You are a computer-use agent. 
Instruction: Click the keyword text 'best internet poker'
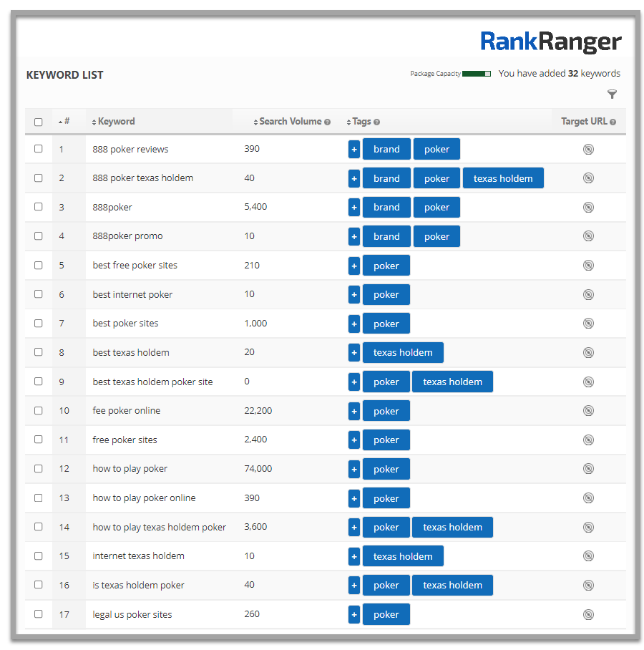point(132,295)
